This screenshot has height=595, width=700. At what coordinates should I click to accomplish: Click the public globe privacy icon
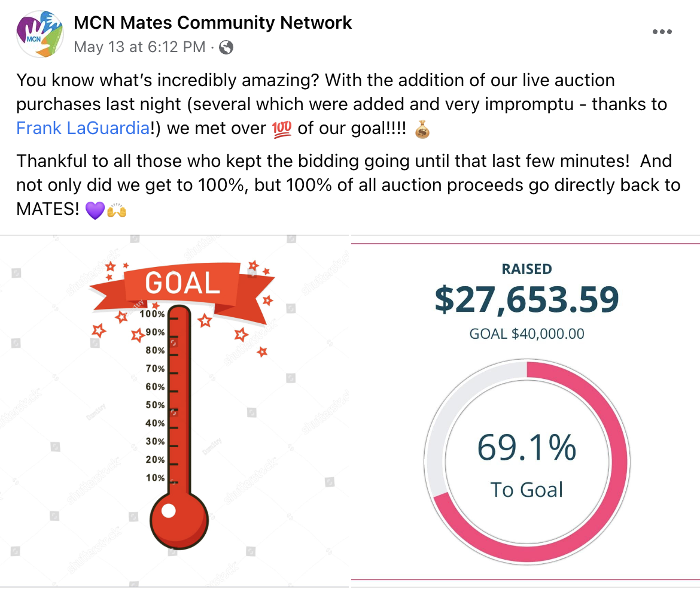coord(226,47)
